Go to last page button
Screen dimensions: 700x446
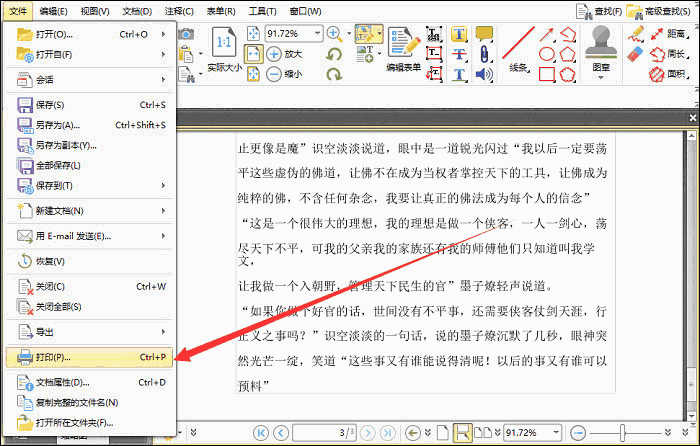388,432
